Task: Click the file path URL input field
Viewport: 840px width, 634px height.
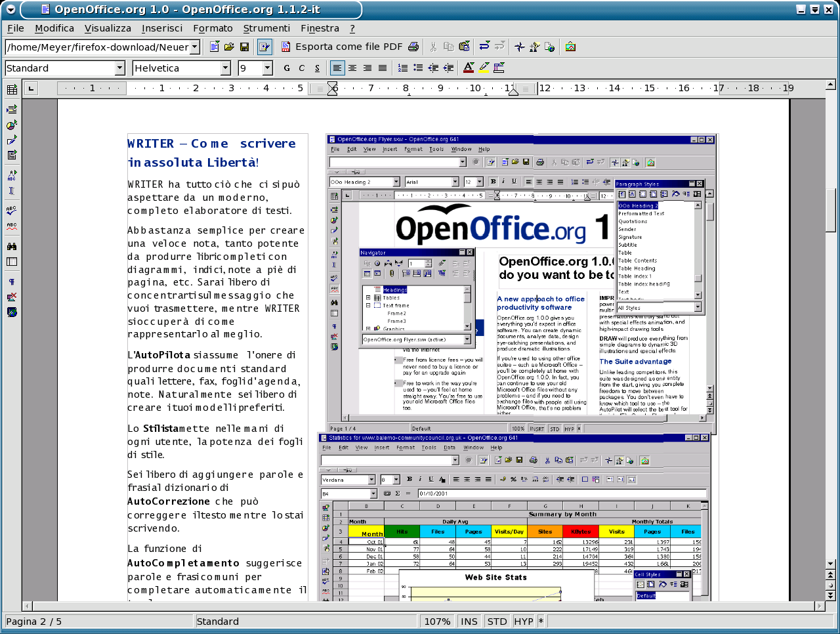Action: pyautogui.click(x=97, y=47)
